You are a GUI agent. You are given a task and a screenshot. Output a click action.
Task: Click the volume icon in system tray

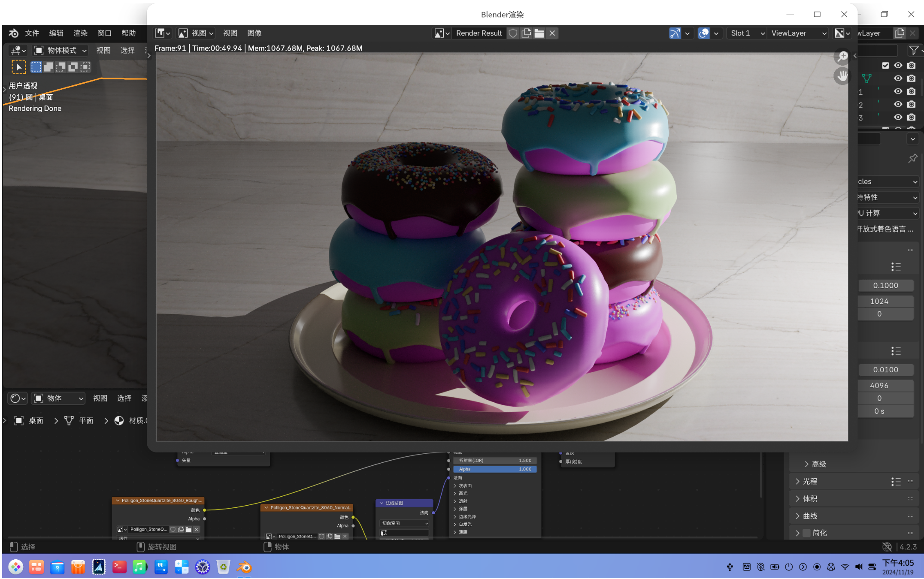point(858,567)
